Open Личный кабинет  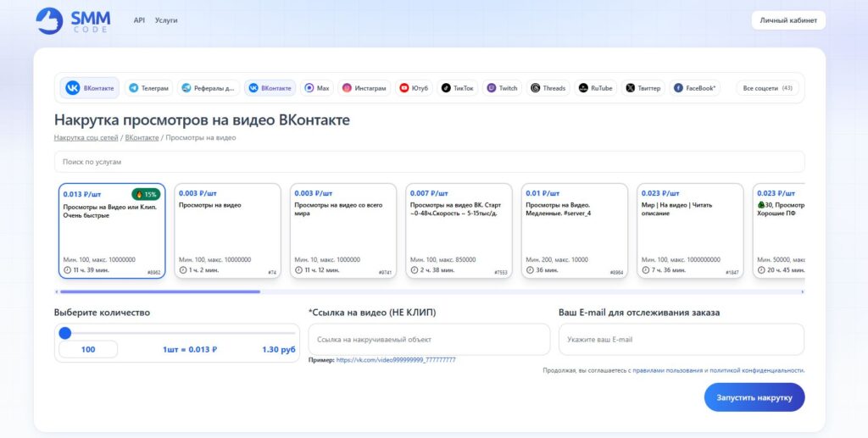[x=788, y=20]
